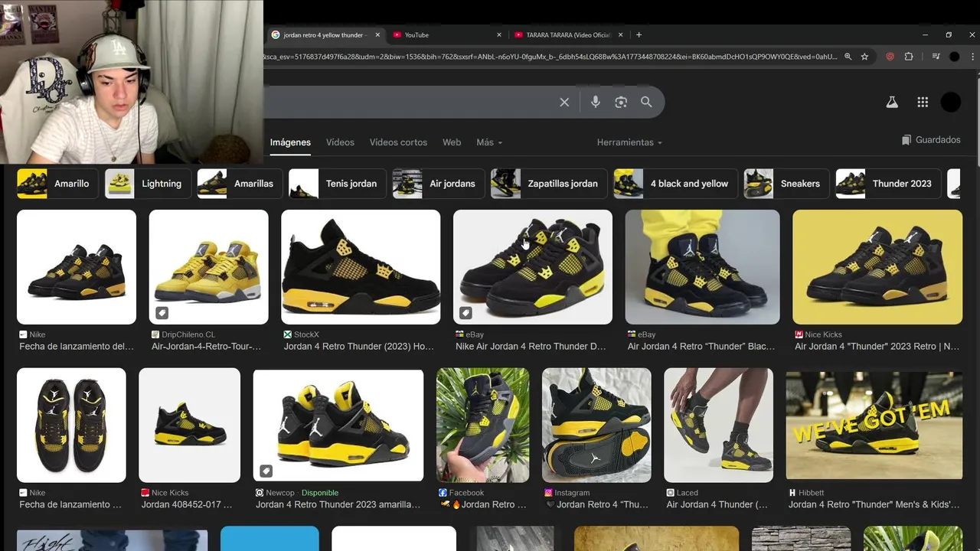The width and height of the screenshot is (980, 551).
Task: Open the Instagram Jordan Retro 4 thumbnail
Action: (x=596, y=425)
